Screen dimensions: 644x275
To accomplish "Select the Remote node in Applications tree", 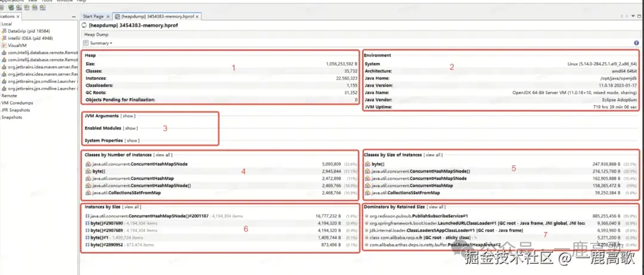I will 8,95.
